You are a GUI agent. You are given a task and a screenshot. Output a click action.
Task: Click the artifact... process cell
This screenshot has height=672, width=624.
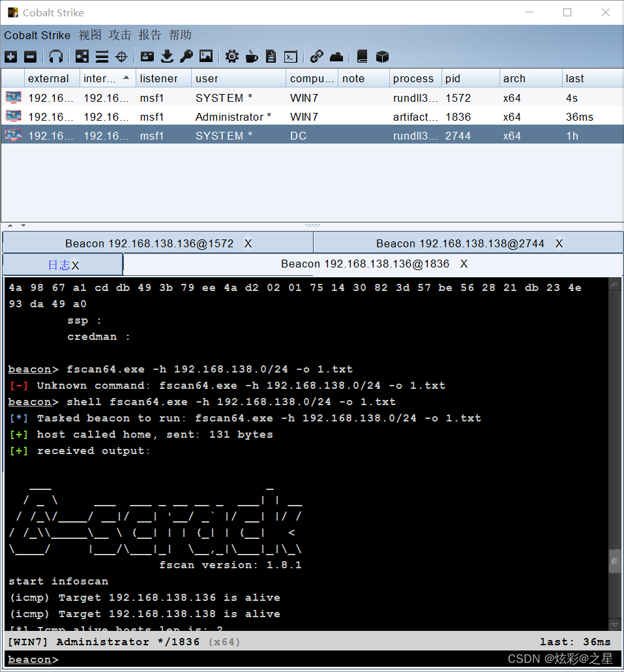tap(415, 117)
